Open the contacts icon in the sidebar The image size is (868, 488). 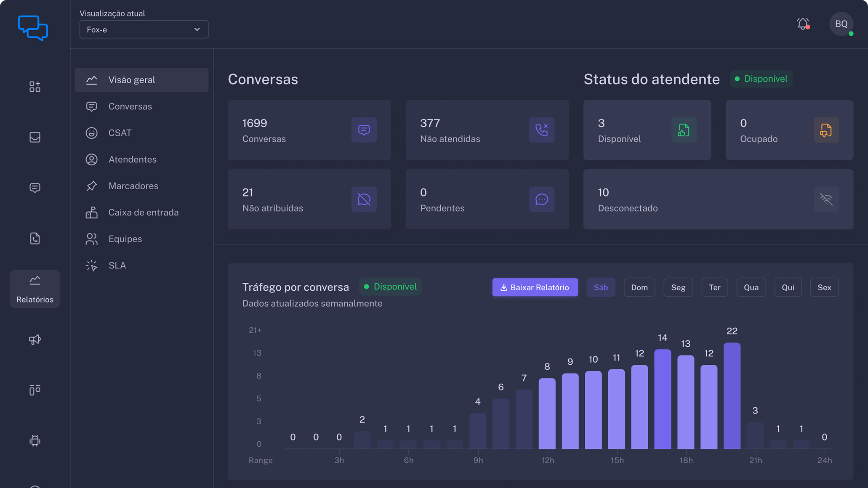coord(35,239)
